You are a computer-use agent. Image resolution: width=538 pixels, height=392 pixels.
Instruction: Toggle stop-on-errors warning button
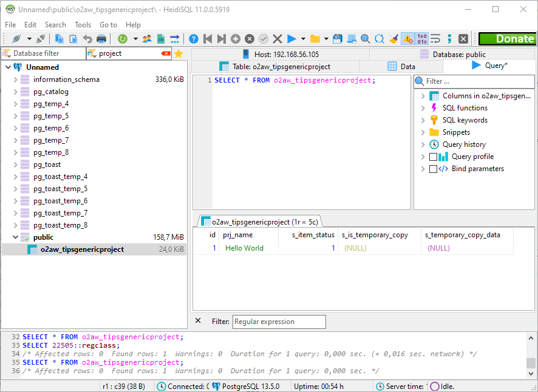pyautogui.click(x=407, y=39)
